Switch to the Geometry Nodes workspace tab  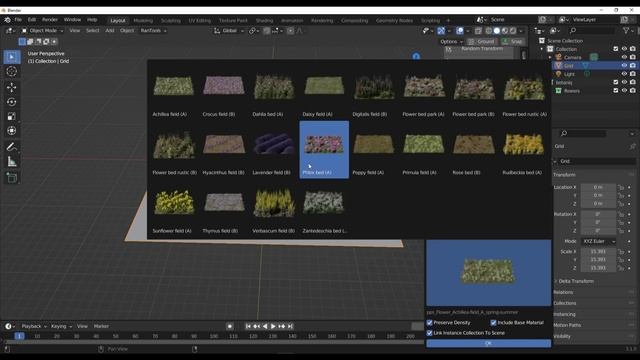(x=394, y=20)
